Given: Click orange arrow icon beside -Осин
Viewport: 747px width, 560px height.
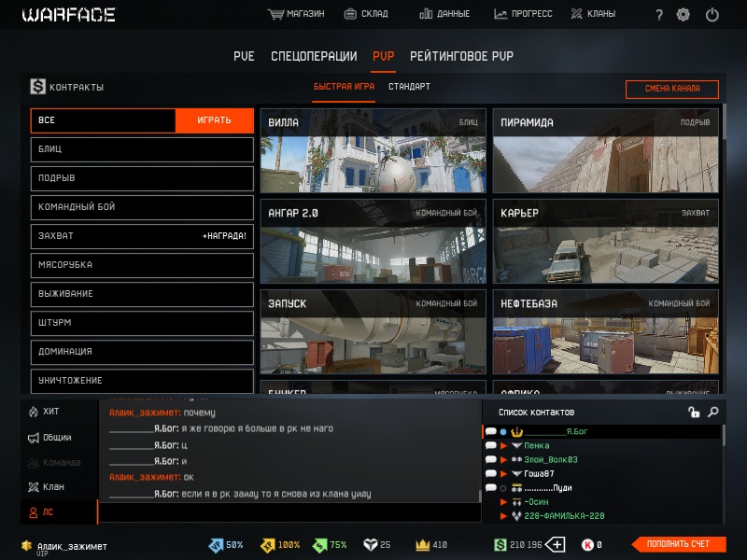Looking at the screenshot, I should (503, 502).
